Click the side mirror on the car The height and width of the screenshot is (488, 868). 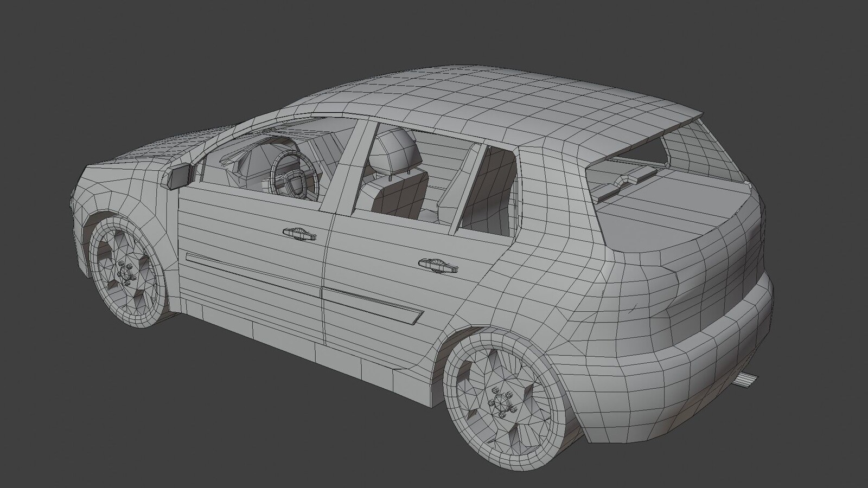click(180, 176)
